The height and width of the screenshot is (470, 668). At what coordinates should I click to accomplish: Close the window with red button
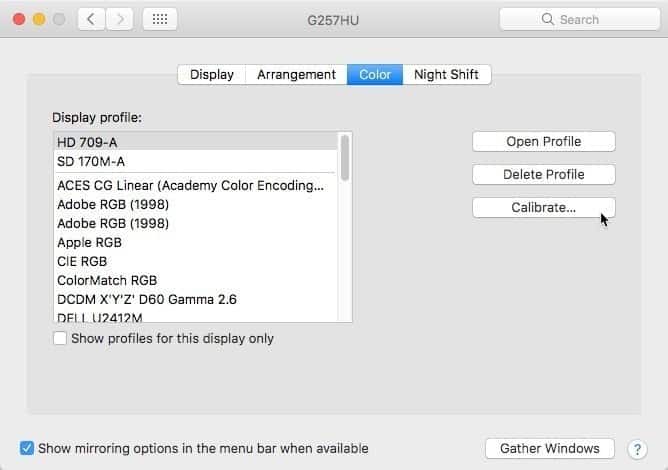pyautogui.click(x=19, y=19)
